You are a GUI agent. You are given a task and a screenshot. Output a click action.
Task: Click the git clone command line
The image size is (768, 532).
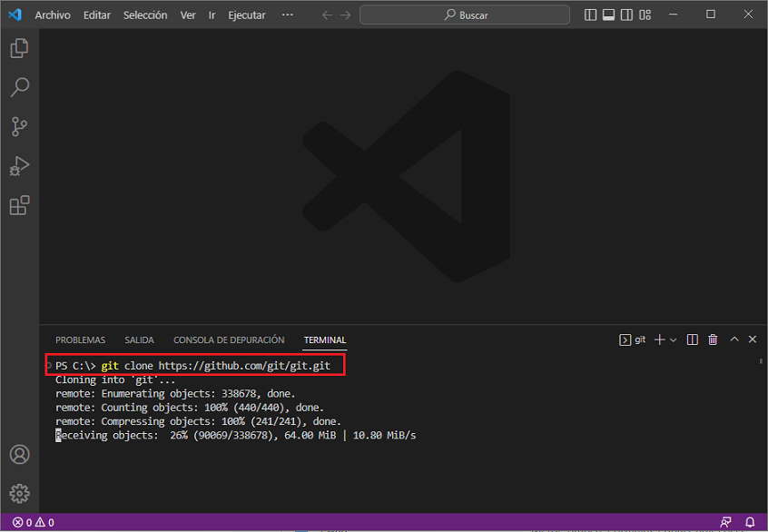(193, 366)
